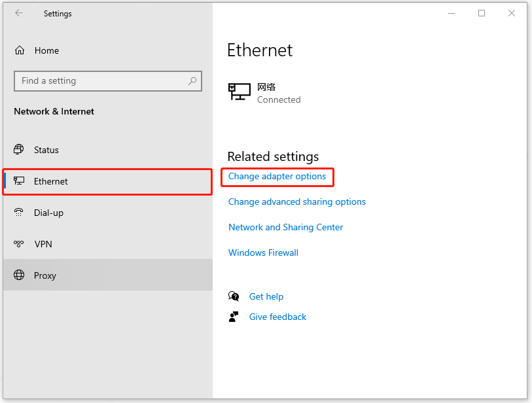Maximize the Settings window

[482, 13]
